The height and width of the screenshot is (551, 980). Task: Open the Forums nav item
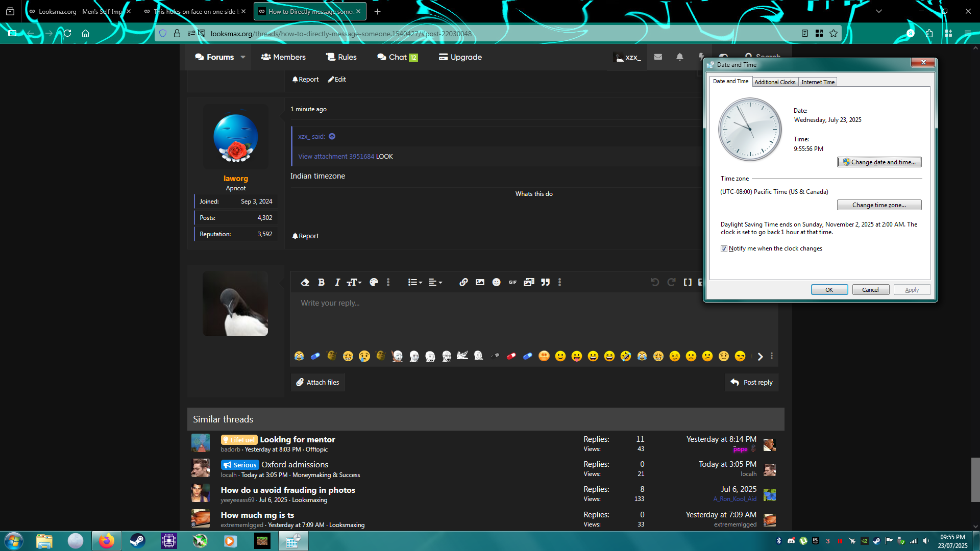pos(214,57)
